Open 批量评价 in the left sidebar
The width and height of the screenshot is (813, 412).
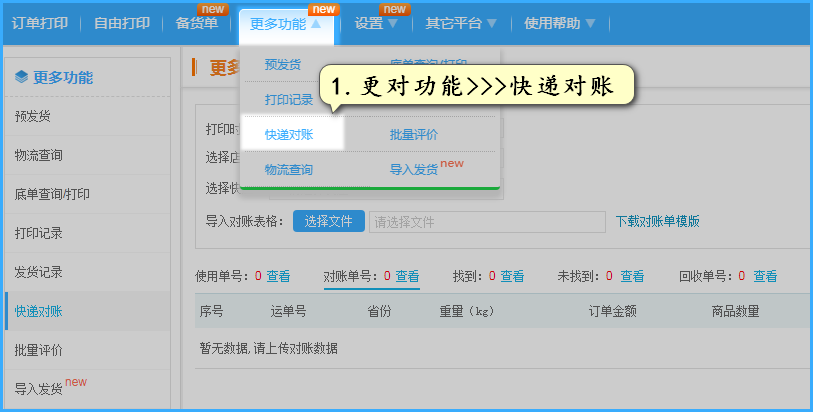pos(87,350)
